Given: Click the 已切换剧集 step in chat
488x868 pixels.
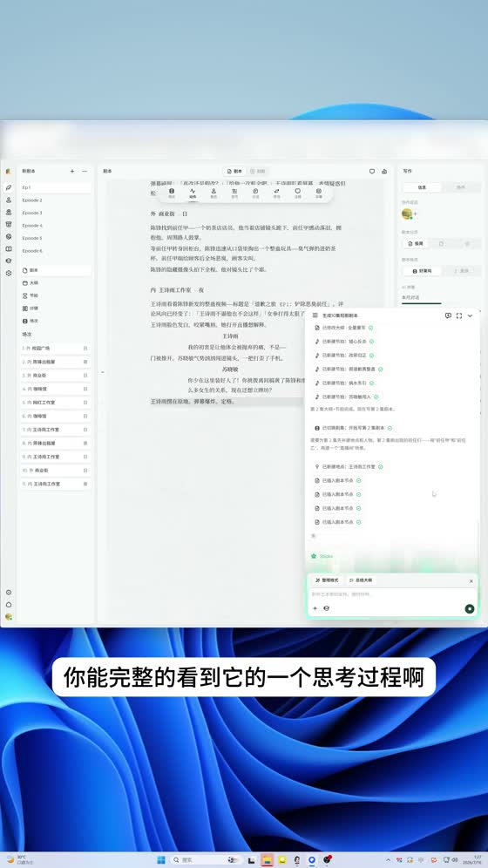Looking at the screenshot, I should pos(353,428).
